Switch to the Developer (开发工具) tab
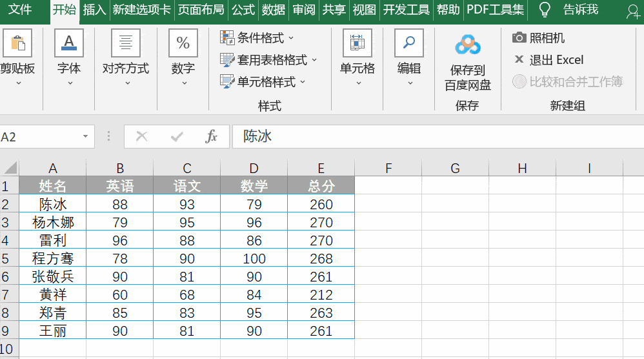The width and height of the screenshot is (644, 359). tap(406, 9)
